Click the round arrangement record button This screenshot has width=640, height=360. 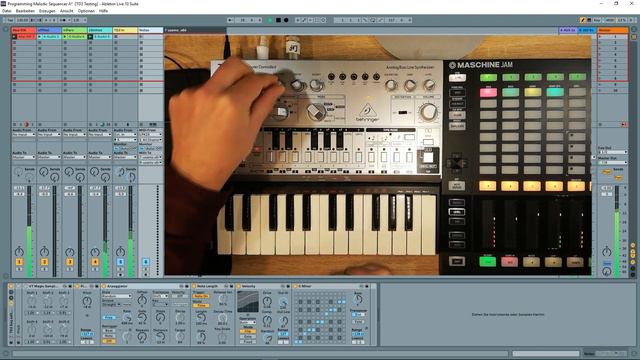coord(286,20)
